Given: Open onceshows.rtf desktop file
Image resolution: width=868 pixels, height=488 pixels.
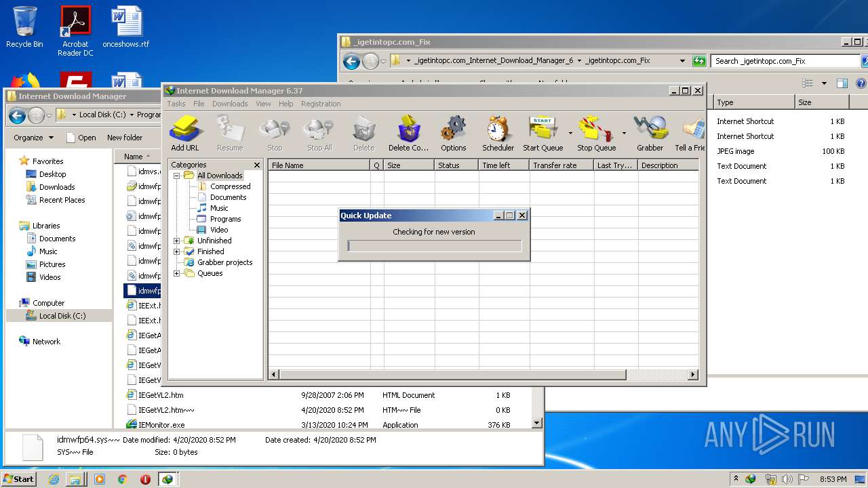Looking at the screenshot, I should coord(126,27).
